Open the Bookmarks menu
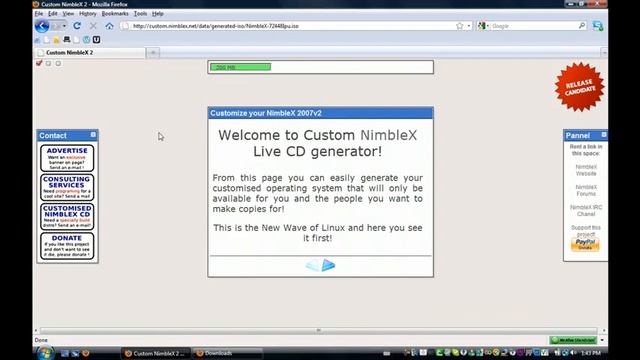640x360 pixels. point(115,13)
